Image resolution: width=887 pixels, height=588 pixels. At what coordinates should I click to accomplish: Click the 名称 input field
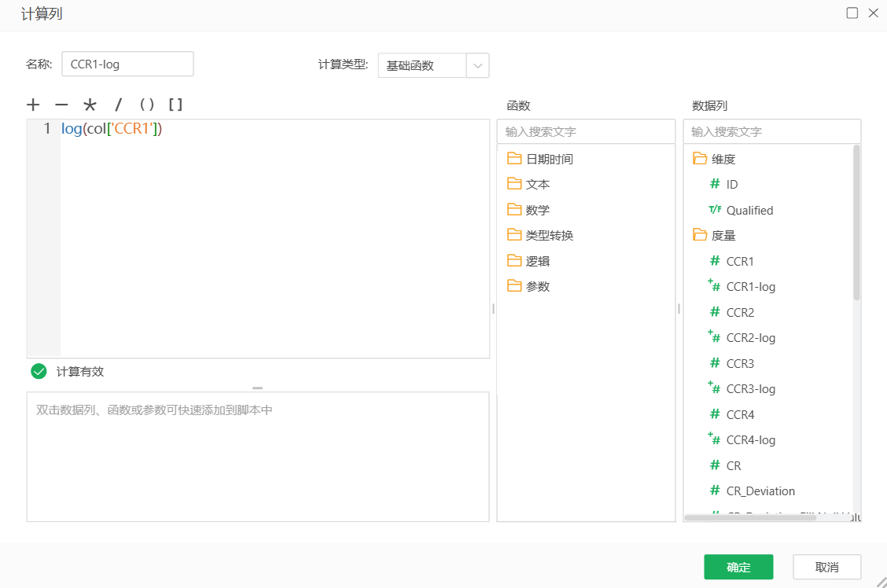coord(127,64)
